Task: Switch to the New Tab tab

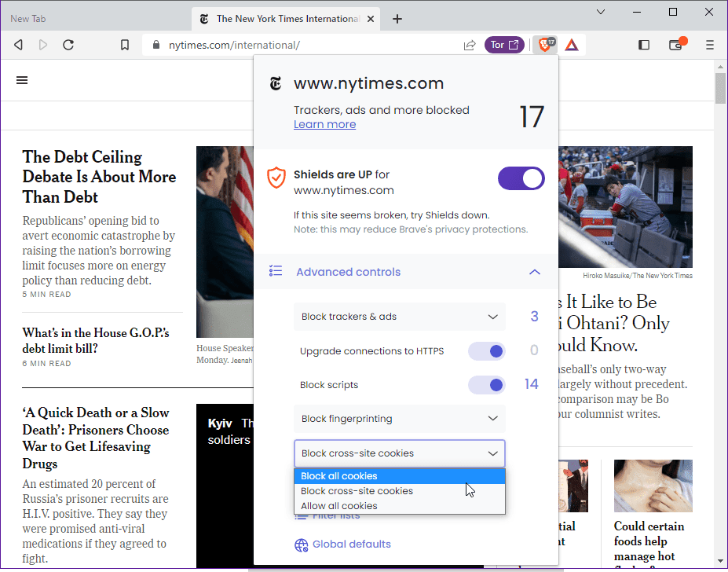Action: 79,18
